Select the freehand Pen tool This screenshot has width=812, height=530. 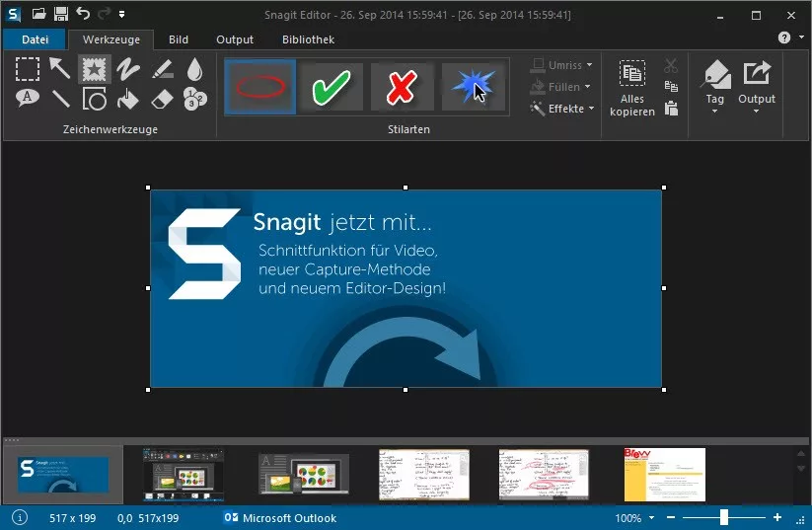[x=127, y=69]
